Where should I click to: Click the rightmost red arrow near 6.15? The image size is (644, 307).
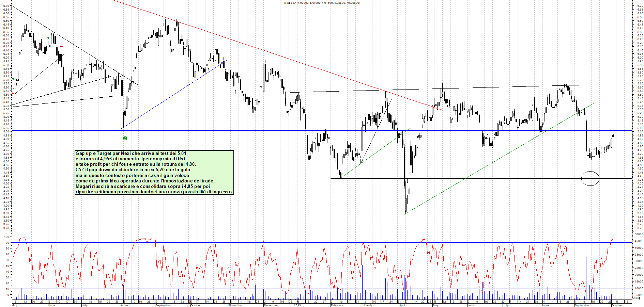61,46
